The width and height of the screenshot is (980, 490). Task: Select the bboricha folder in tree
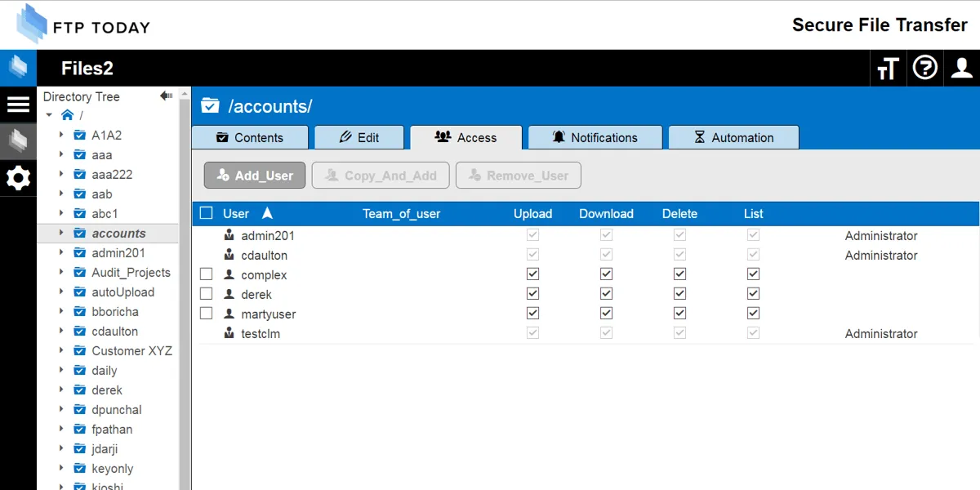tap(115, 312)
